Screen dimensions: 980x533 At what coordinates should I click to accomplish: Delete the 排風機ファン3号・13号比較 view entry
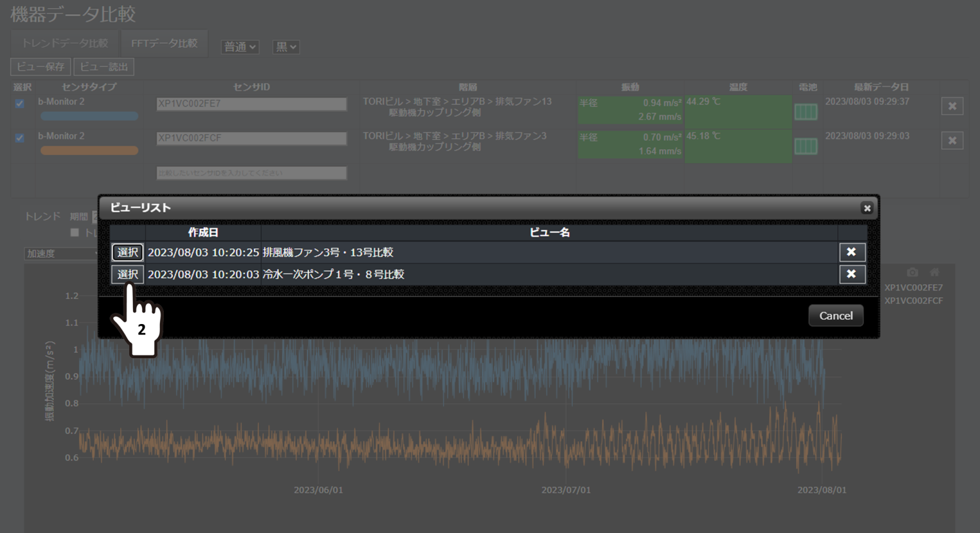click(852, 252)
